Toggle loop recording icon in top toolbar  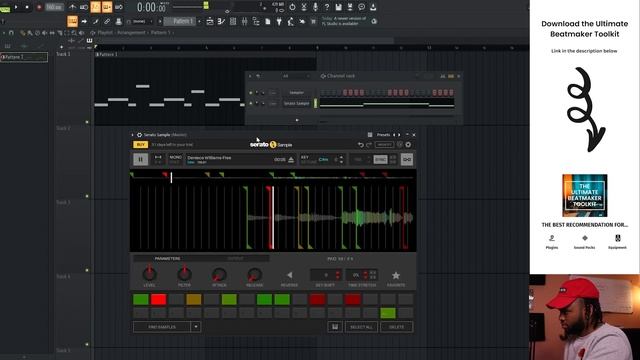119,7
